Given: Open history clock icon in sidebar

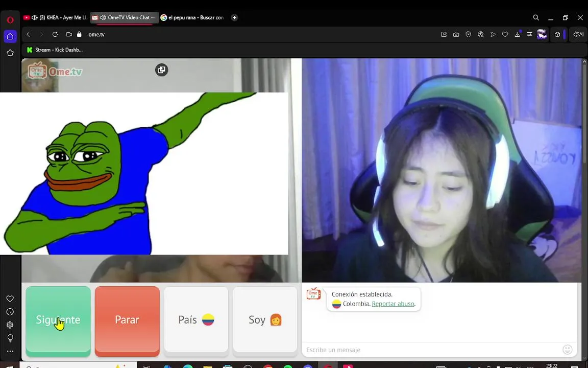Looking at the screenshot, I should coord(10,312).
